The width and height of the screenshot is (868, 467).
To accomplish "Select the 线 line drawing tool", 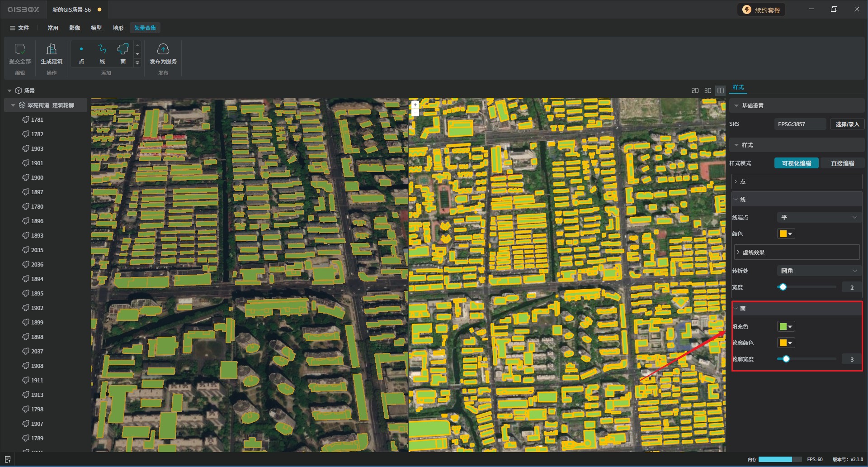I will point(102,49).
